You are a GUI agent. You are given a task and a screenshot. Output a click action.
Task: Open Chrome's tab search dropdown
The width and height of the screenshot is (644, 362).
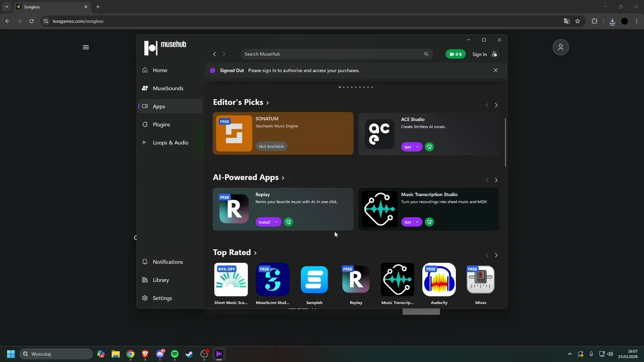point(7,7)
